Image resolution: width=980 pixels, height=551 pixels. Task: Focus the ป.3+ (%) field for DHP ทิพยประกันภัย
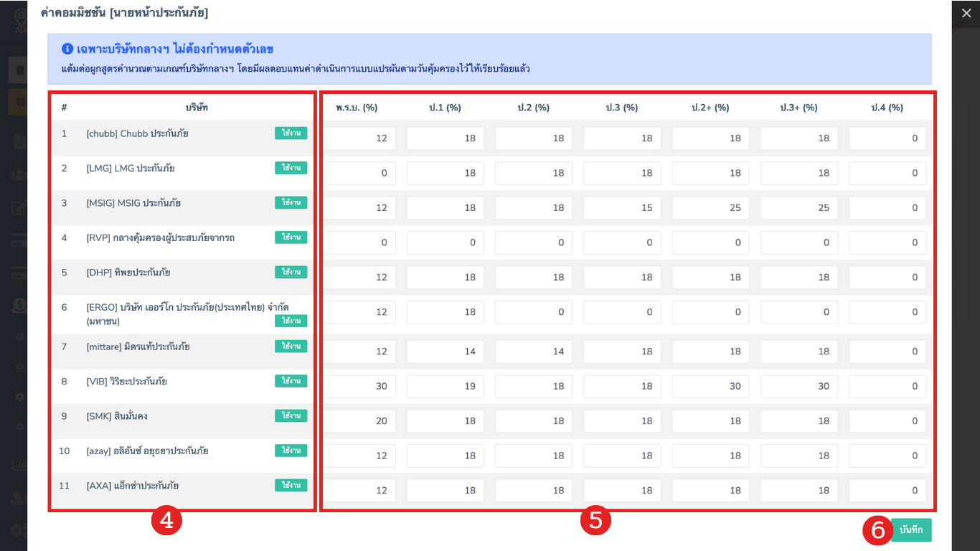pos(799,278)
